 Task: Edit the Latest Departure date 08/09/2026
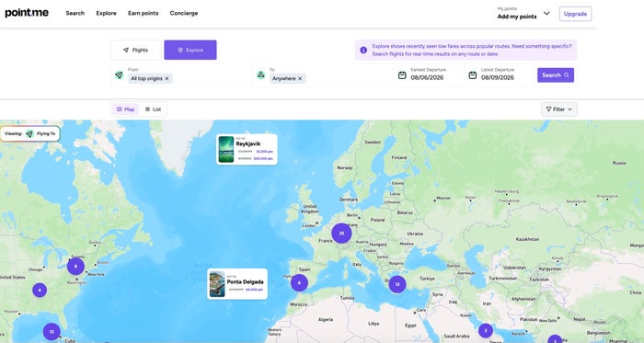coord(498,77)
